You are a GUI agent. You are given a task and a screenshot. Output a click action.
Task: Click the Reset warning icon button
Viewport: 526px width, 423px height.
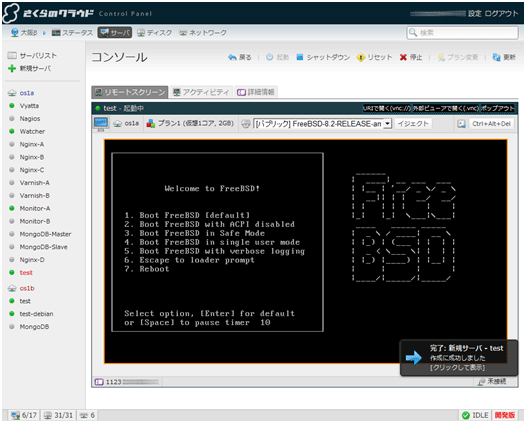[361, 57]
